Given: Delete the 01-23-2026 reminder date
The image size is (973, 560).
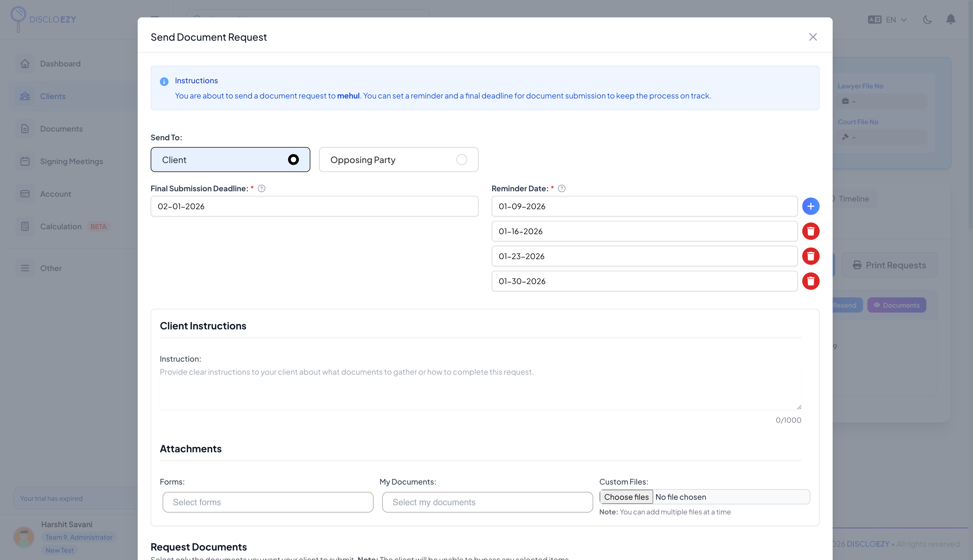Looking at the screenshot, I should pyautogui.click(x=810, y=256).
